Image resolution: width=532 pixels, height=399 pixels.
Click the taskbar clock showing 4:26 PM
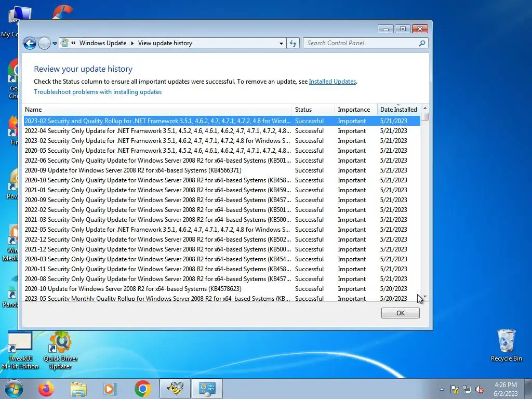(506, 389)
